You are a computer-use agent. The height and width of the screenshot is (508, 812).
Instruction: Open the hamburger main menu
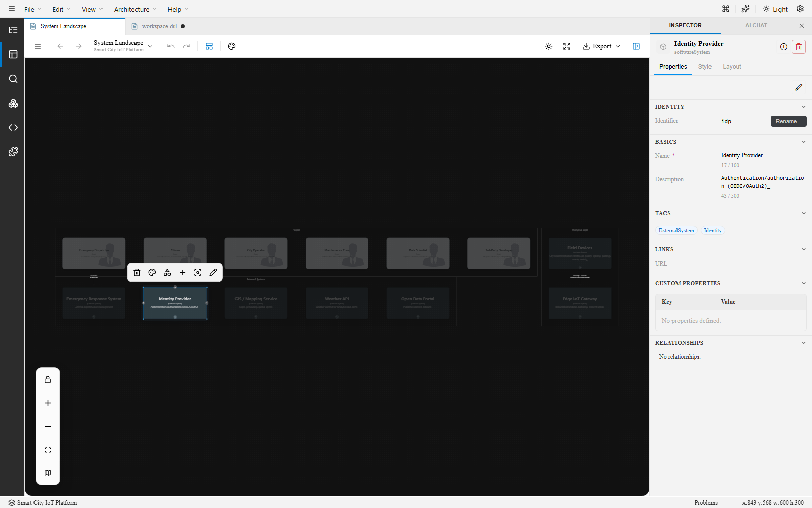(x=12, y=9)
